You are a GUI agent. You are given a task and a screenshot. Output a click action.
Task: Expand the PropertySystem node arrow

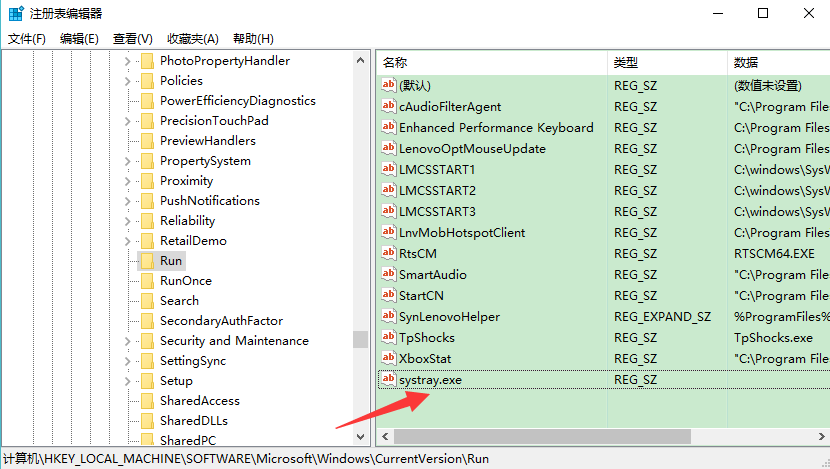pos(127,161)
